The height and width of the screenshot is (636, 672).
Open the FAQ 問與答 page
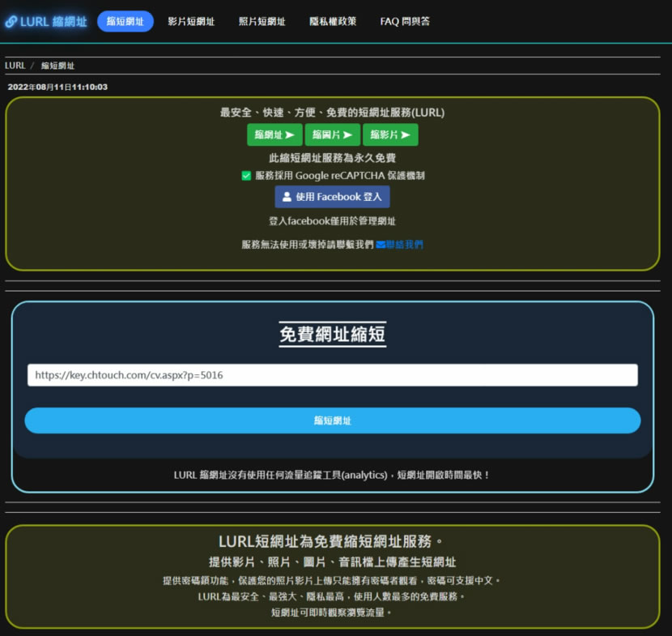(405, 21)
